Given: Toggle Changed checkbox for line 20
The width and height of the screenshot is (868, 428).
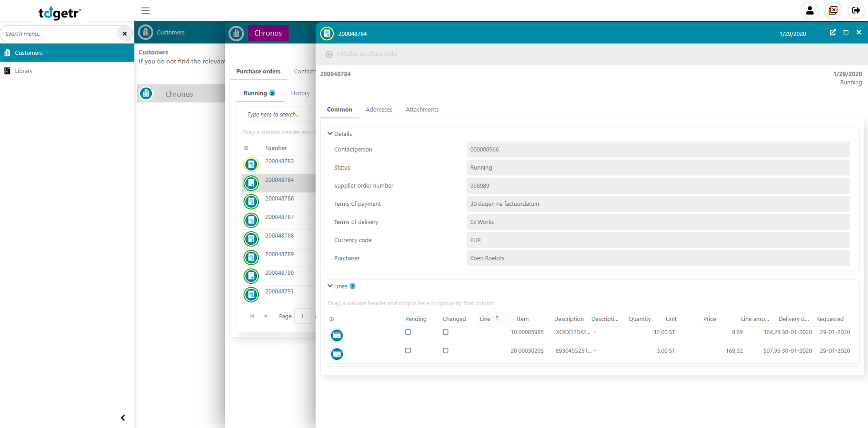Looking at the screenshot, I should coord(446,351).
